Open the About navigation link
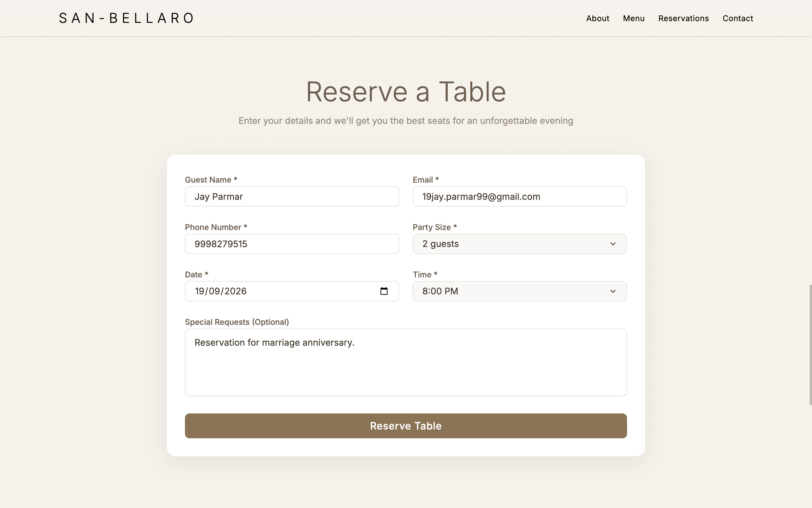This screenshot has width=812, height=508. [x=597, y=18]
